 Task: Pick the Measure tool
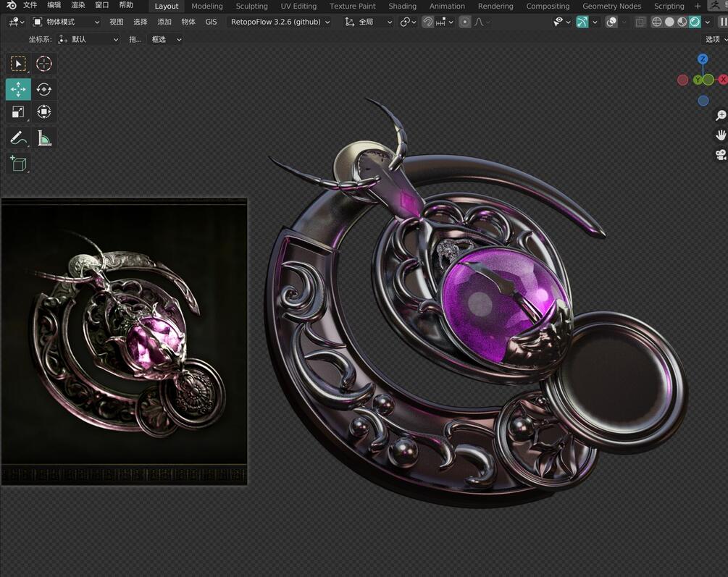(x=44, y=138)
